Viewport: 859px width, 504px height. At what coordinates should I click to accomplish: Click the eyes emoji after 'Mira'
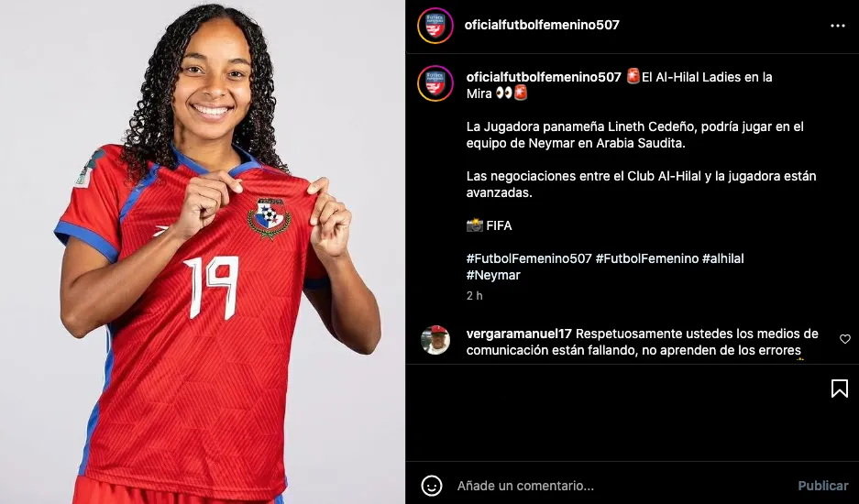click(503, 93)
